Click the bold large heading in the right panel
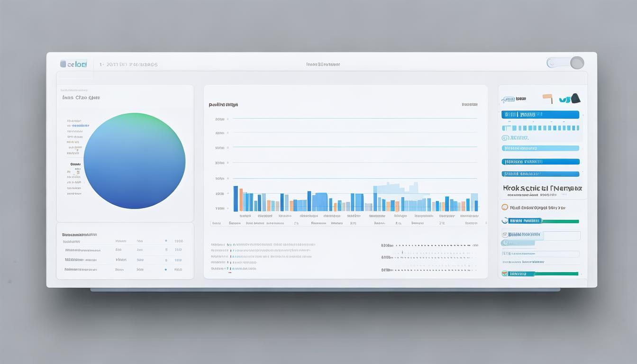Image resolution: width=637 pixels, height=364 pixels. 542,188
